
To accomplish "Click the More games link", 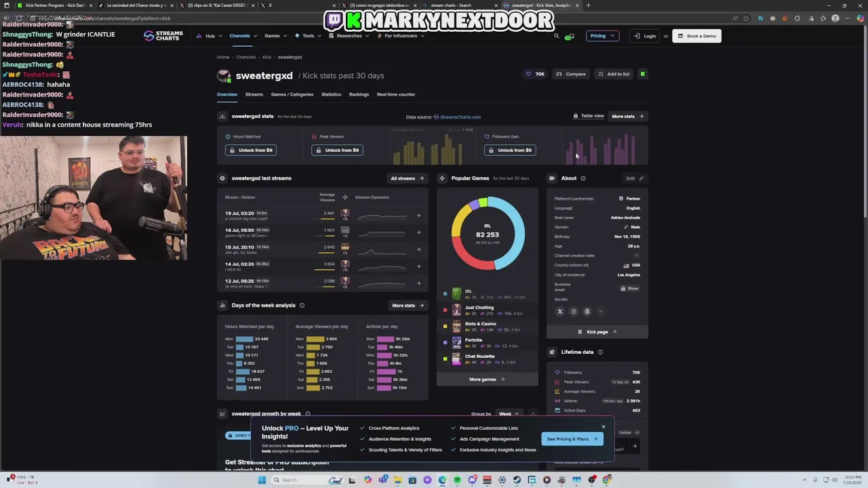I will [487, 380].
